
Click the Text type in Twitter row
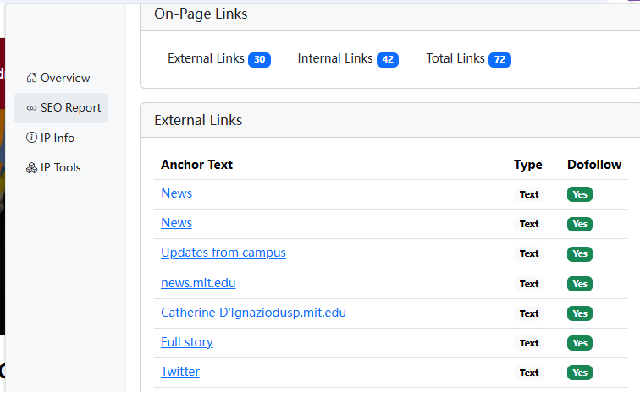tap(529, 373)
